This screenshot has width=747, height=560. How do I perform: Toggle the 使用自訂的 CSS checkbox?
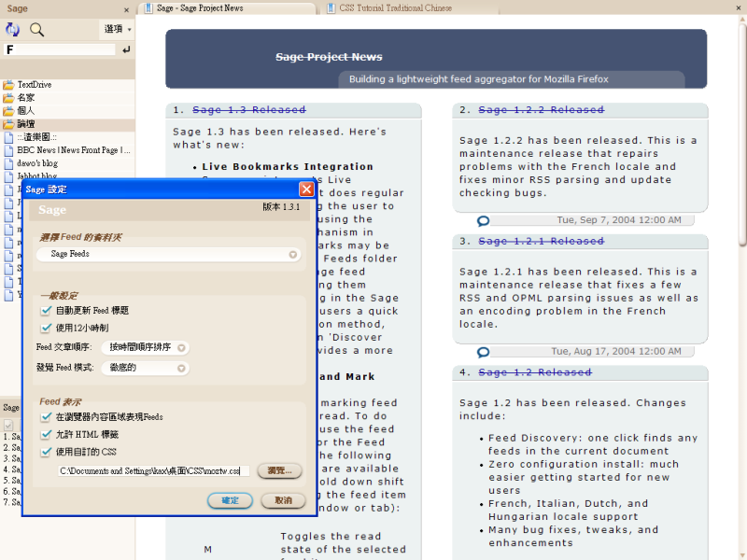(x=47, y=452)
